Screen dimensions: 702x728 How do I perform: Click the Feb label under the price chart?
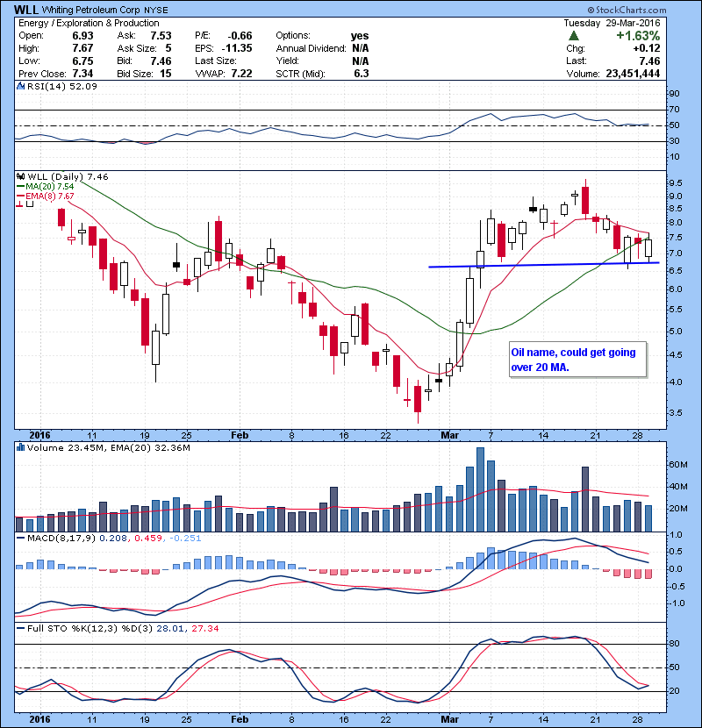[x=240, y=435]
